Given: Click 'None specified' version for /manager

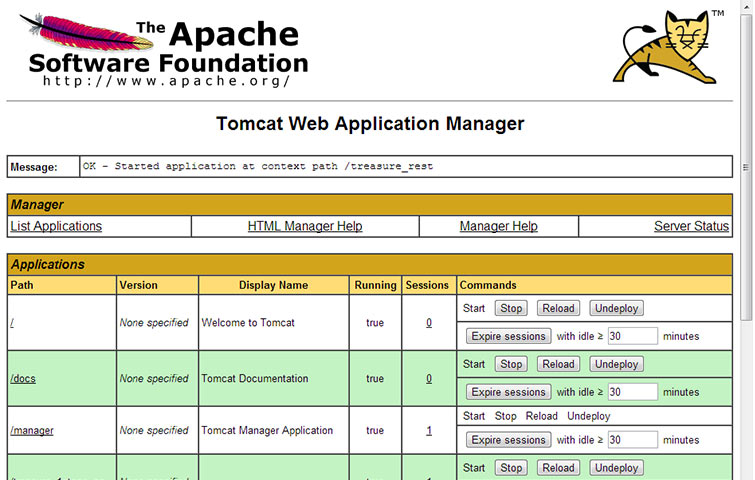Looking at the screenshot, I should (154, 430).
